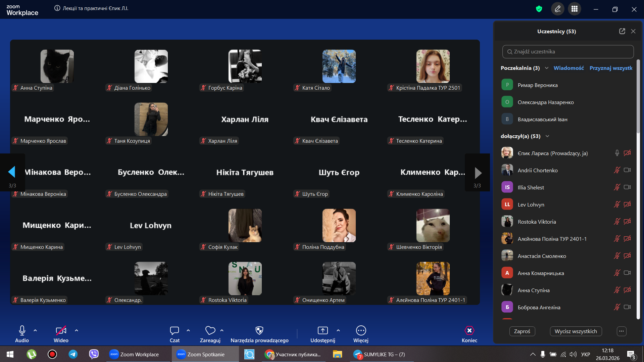Viewport: 644px width, 362px height.
Task: Click the Znajdź uczestnika search field
Action: click(x=568, y=52)
